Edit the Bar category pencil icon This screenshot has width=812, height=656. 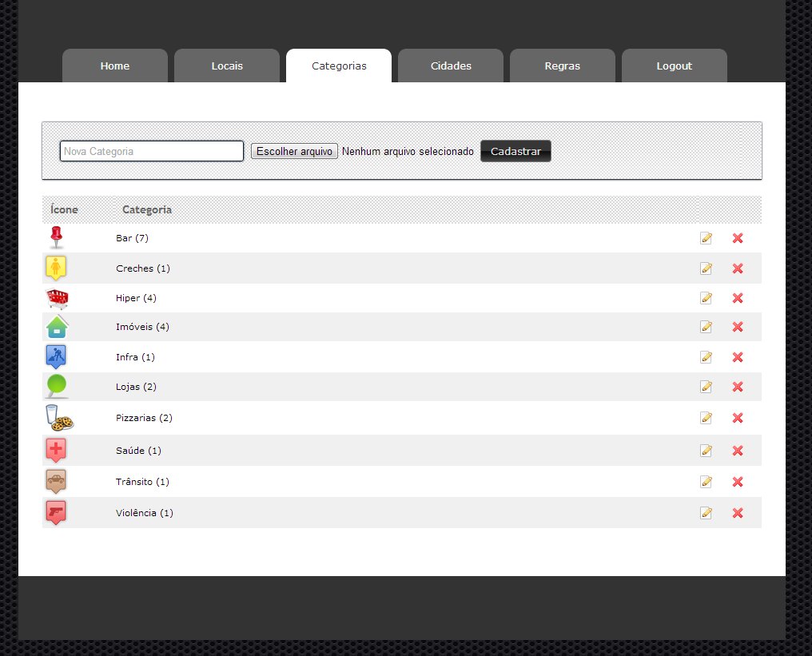click(706, 238)
